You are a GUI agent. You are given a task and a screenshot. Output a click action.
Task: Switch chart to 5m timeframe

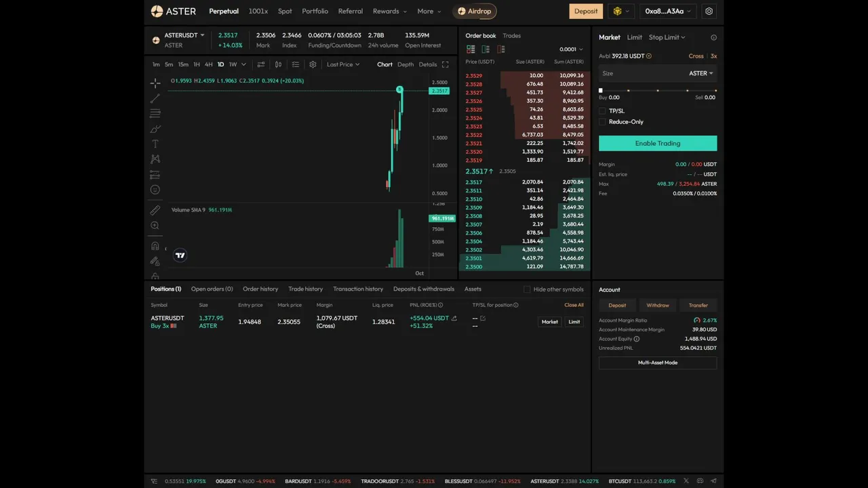[x=169, y=64]
